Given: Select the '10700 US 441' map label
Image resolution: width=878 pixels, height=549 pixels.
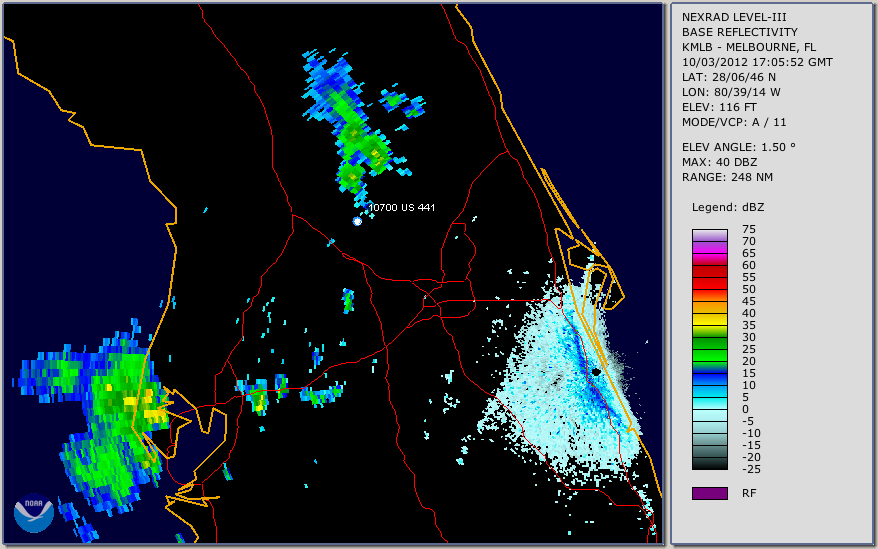Looking at the screenshot, I should tap(401, 207).
